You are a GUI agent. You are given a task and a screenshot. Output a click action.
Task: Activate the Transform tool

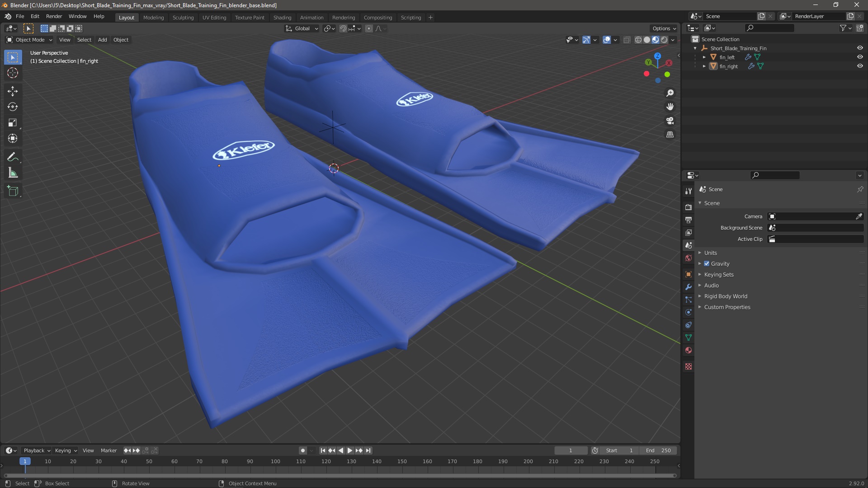[13, 139]
